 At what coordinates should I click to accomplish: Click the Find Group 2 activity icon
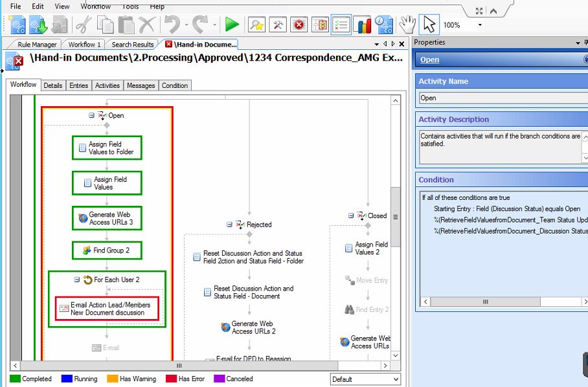coord(86,250)
